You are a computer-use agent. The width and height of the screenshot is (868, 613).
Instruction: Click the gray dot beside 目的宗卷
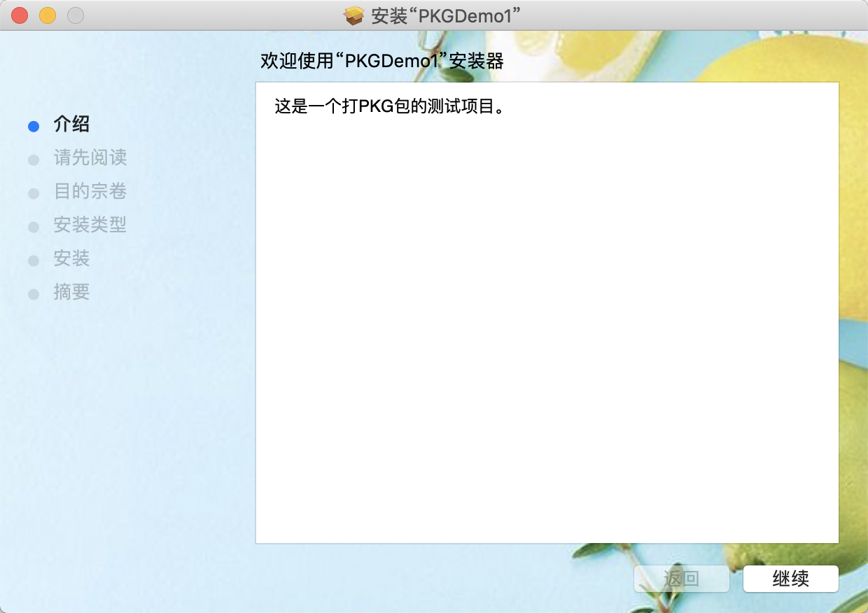[x=34, y=192]
